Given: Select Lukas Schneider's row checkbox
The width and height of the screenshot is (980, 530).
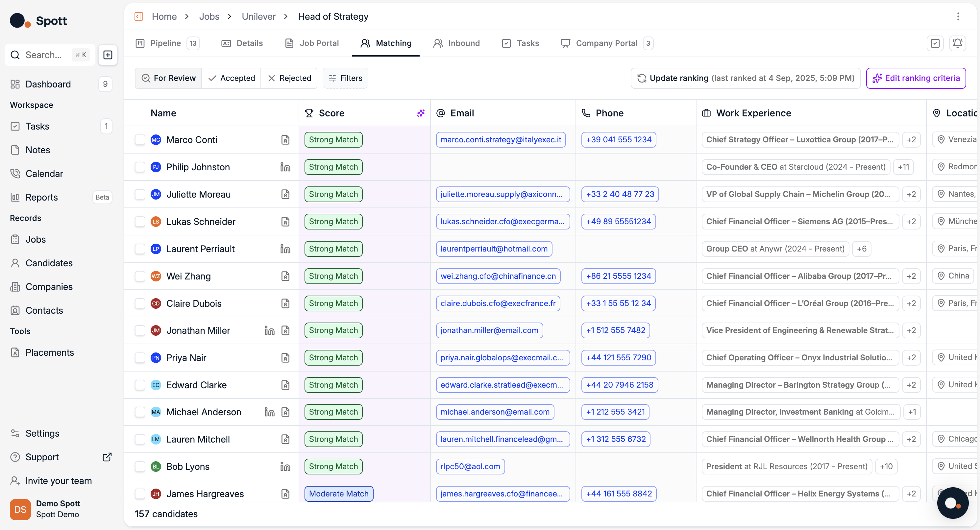Looking at the screenshot, I should coord(140,221).
